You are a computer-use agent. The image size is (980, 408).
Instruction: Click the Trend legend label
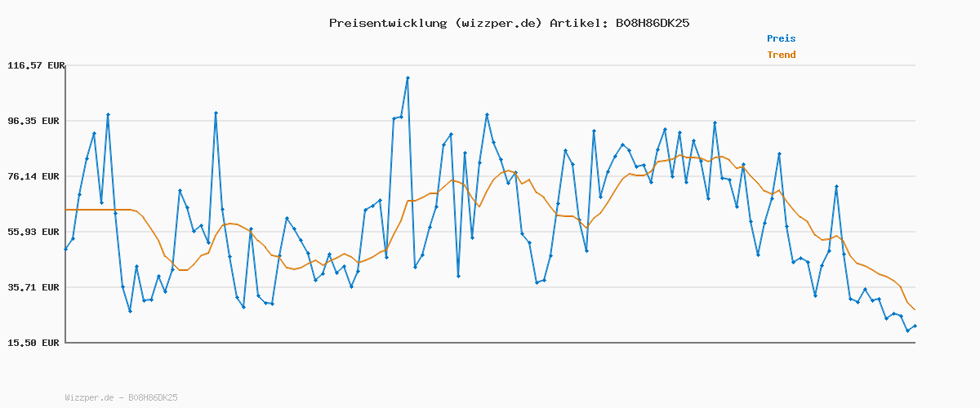(x=781, y=55)
